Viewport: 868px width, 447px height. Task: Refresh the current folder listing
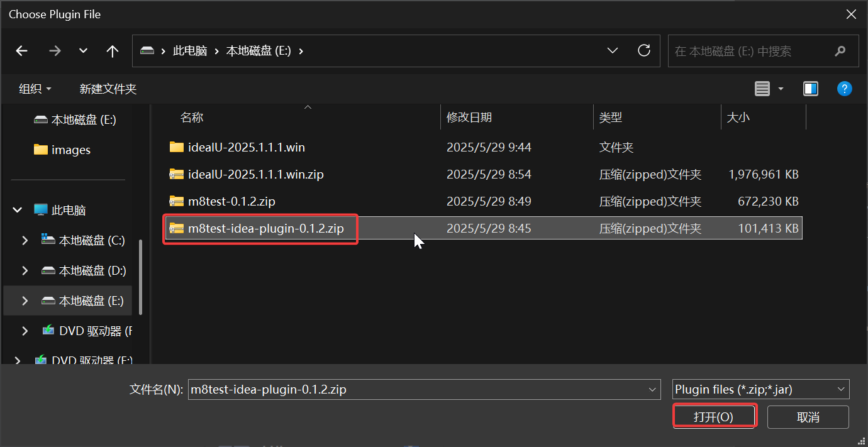point(643,51)
